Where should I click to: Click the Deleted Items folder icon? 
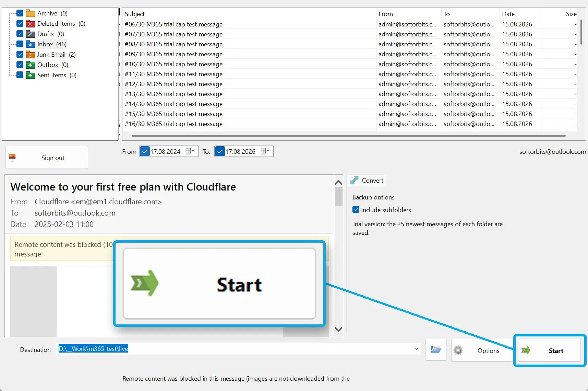31,24
